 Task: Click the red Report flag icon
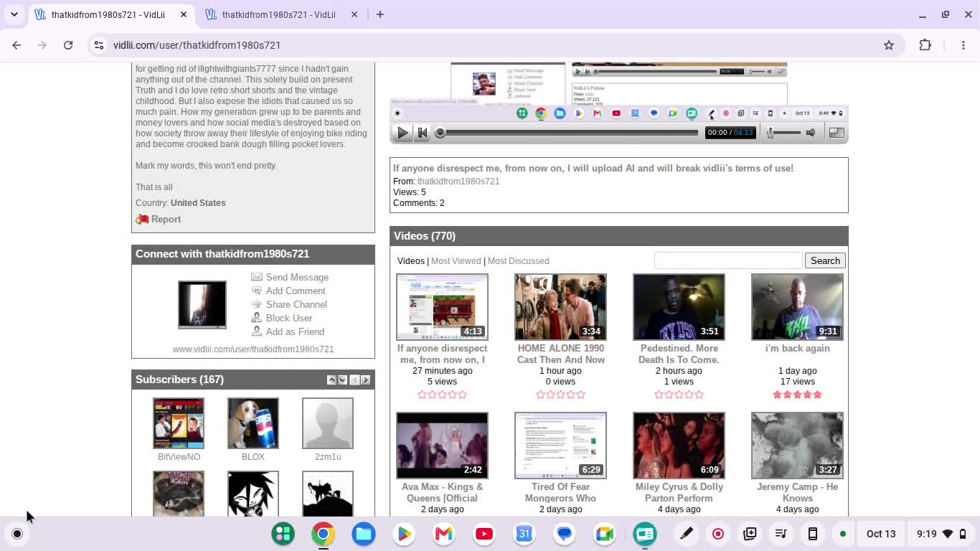click(142, 220)
